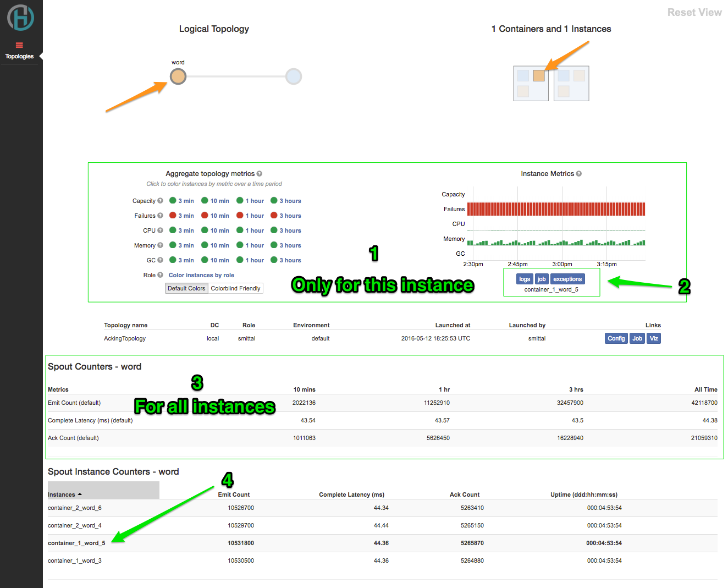This screenshot has width=728, height=588.
Task: Click Color instances by role
Action: [201, 275]
